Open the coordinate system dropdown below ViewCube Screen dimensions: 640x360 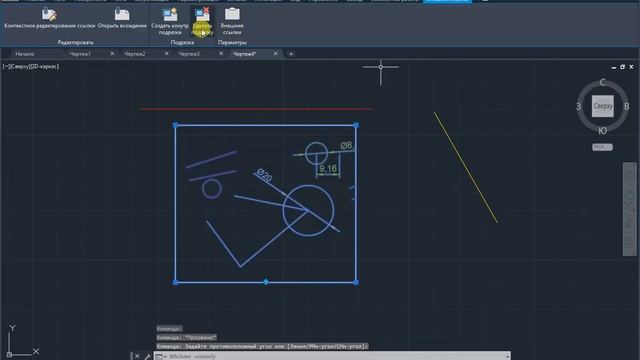click(x=602, y=147)
